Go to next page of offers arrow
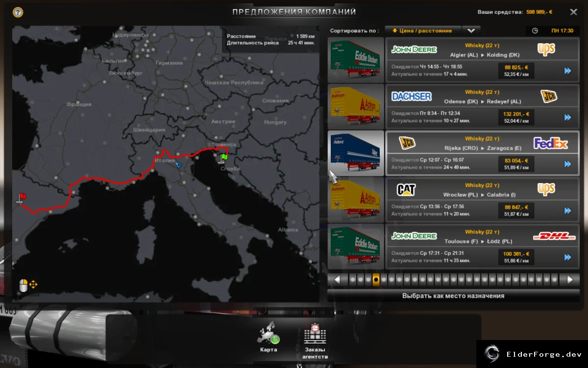The height and width of the screenshot is (368, 588). coord(569,280)
